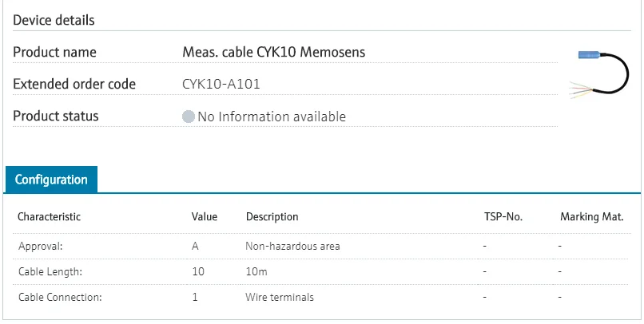644x324 pixels.
Task: Click the Cable Connection value 1 cell
Action: (195, 297)
